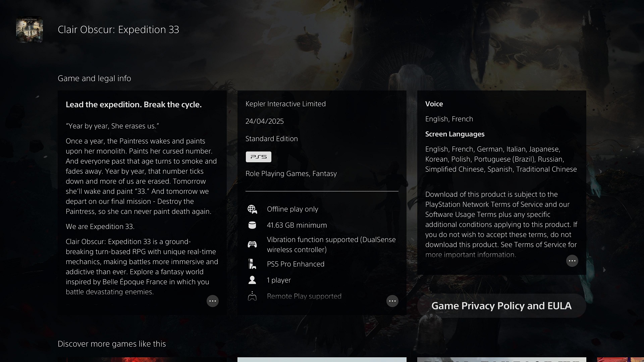Click the DualSense controller vibration icon

click(x=252, y=244)
